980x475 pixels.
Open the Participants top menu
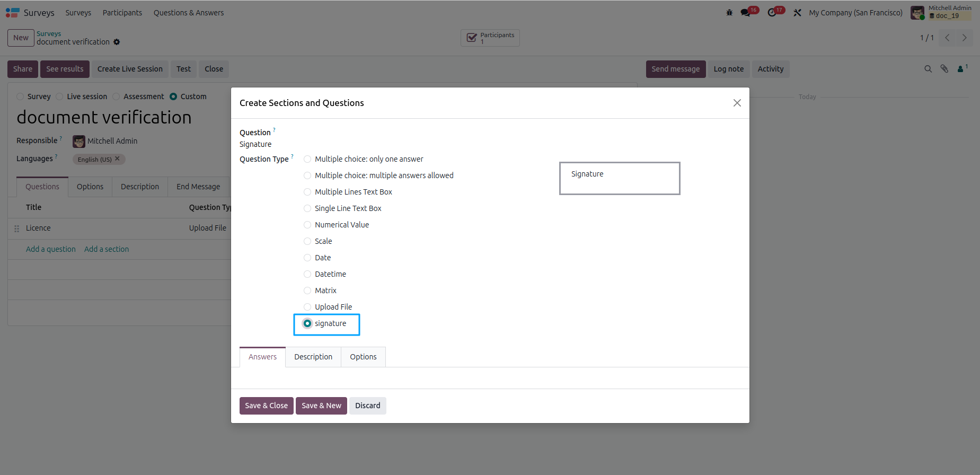[x=122, y=13]
